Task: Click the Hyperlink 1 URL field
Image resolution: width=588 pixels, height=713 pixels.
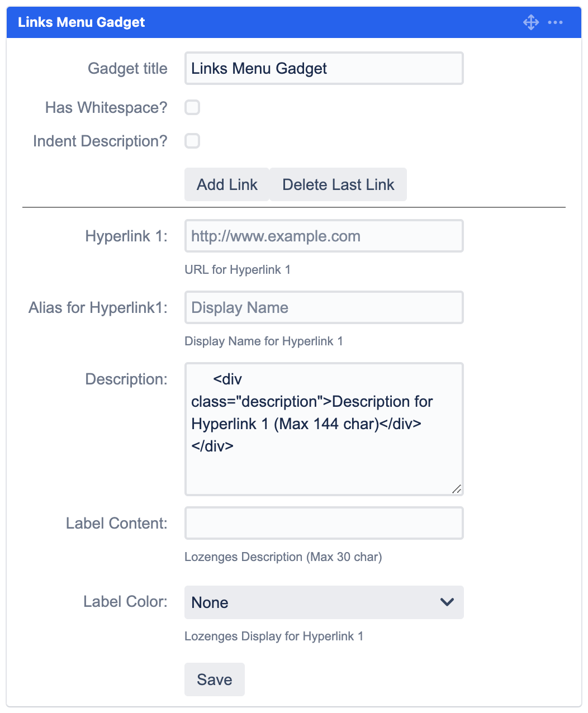Action: (324, 236)
